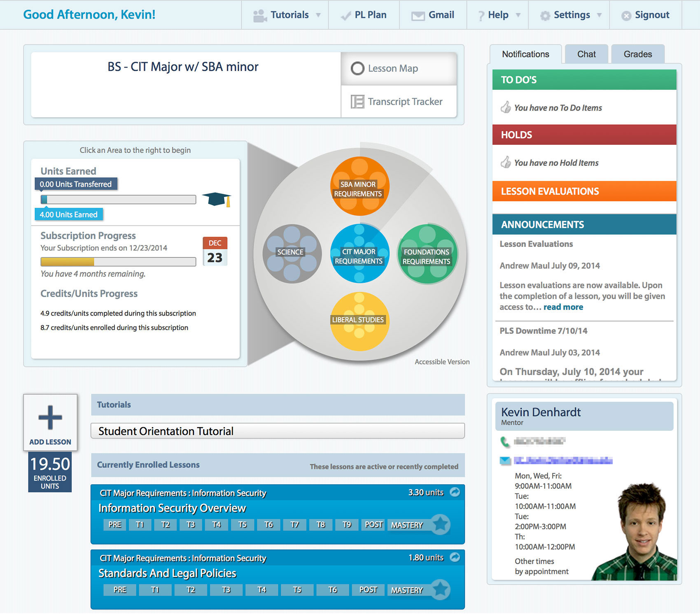Click the Subscription Progress bar
This screenshot has height=614, width=700.
118,262
